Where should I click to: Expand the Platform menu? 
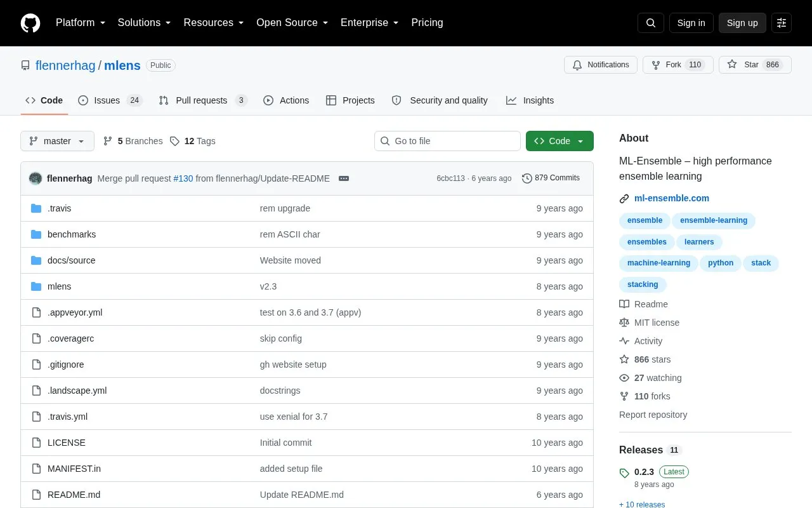pyautogui.click(x=81, y=23)
